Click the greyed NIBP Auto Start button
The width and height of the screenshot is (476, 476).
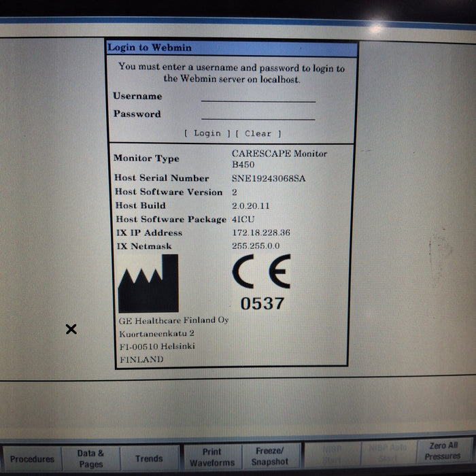tap(388, 453)
